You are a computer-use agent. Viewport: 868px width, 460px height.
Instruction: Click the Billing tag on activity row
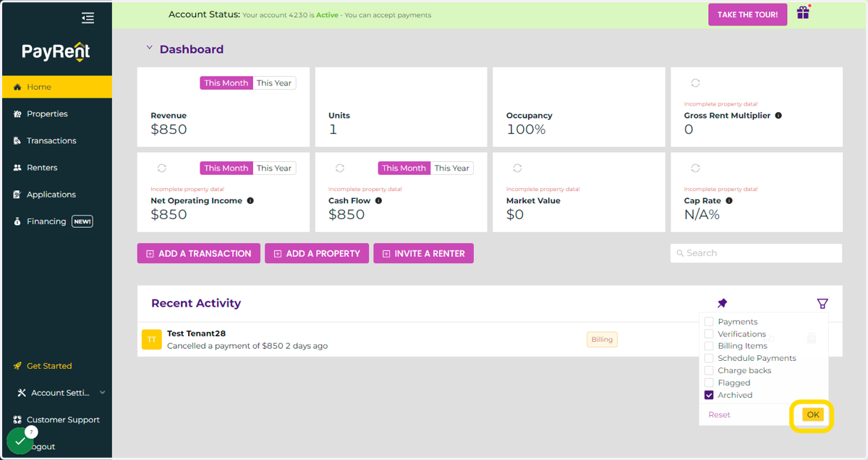[602, 339]
